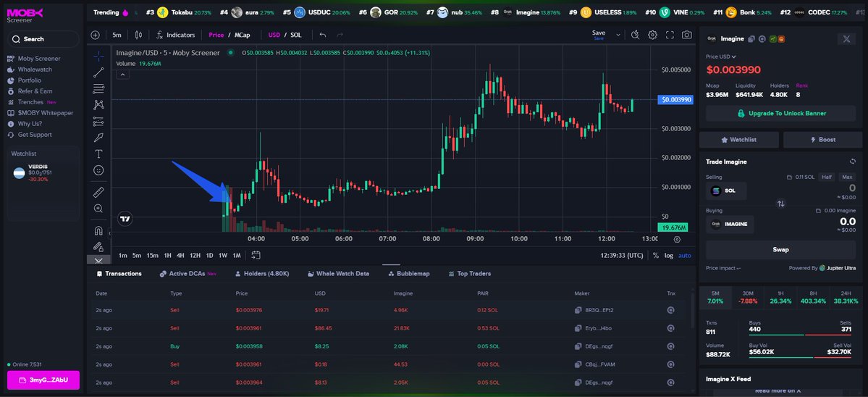
Task: Select the trend line drawing tool
Action: 98,72
